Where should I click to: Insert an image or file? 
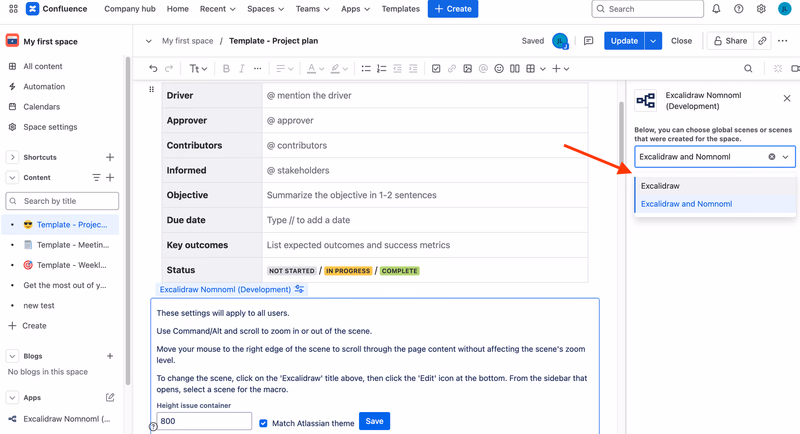click(x=467, y=68)
